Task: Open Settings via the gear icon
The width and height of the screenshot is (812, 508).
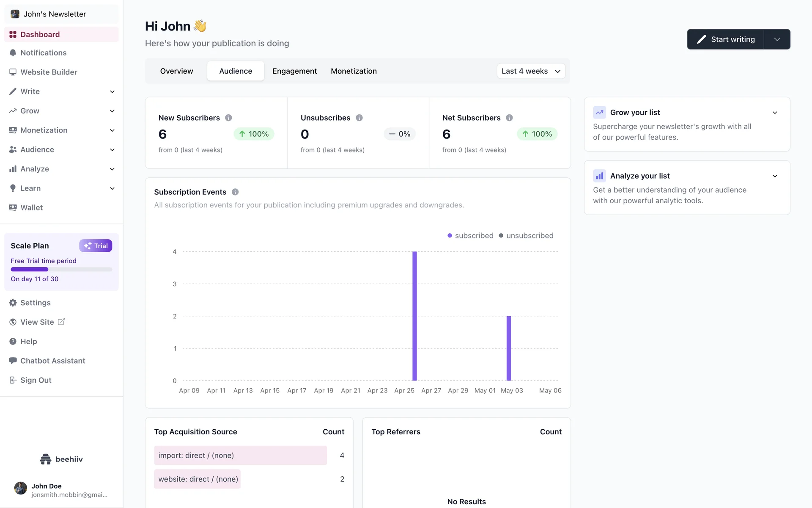Action: pyautogui.click(x=13, y=303)
